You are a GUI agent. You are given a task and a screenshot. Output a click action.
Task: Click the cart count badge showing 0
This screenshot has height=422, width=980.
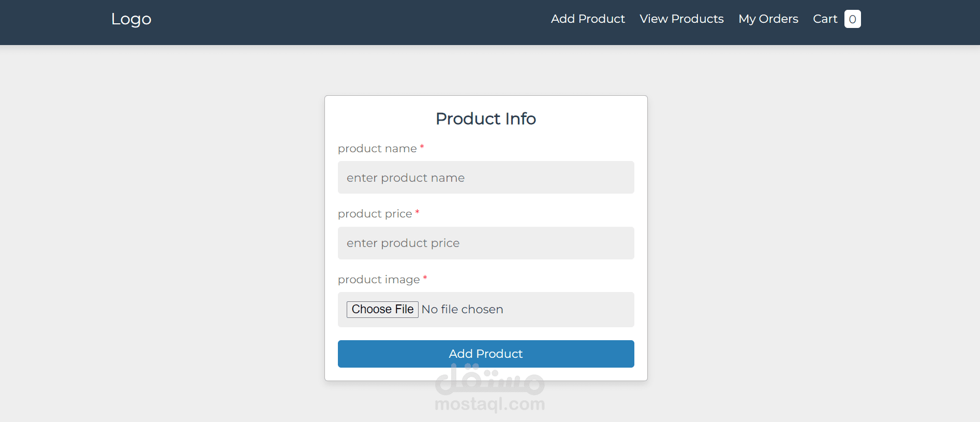(852, 19)
